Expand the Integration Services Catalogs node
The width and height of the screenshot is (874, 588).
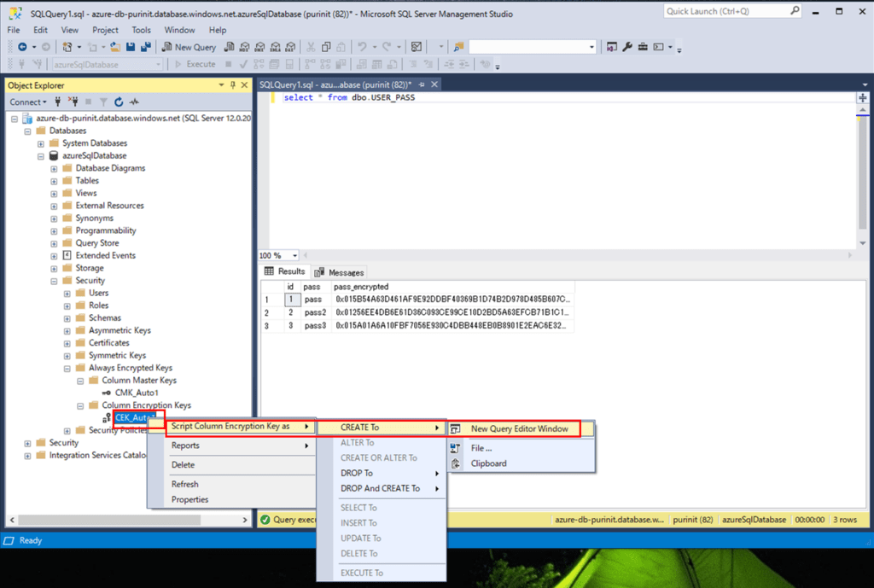click(x=28, y=456)
